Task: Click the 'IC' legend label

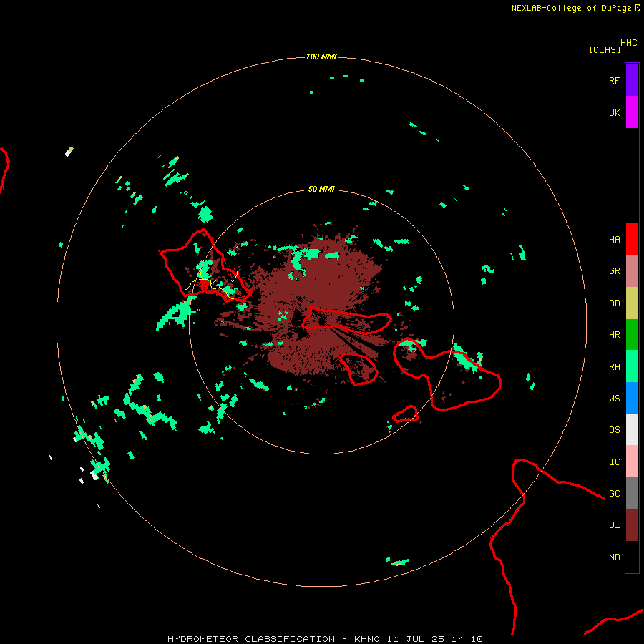Action: tap(614, 462)
